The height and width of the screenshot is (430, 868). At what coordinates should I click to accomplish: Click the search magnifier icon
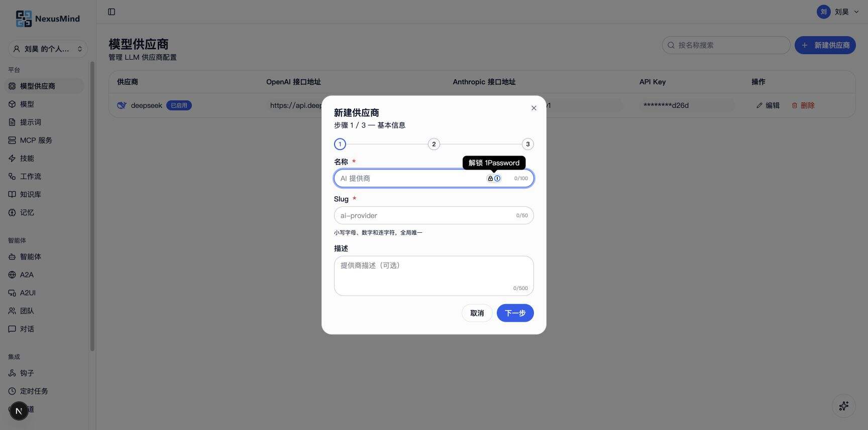coord(671,45)
